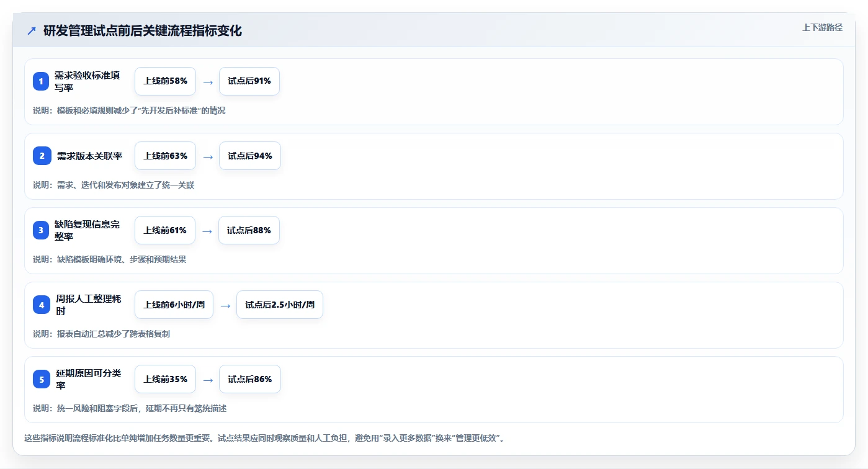Select the 试点后94% value chip

click(250, 156)
